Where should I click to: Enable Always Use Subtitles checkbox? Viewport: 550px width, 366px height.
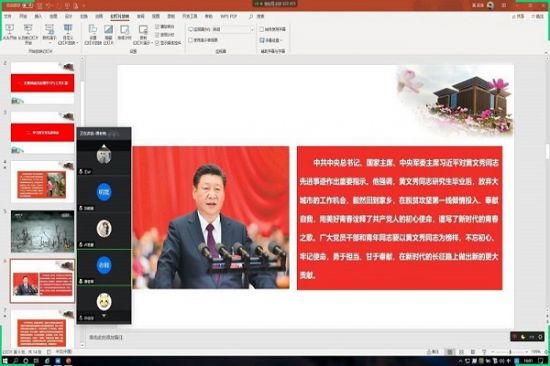pos(273,29)
